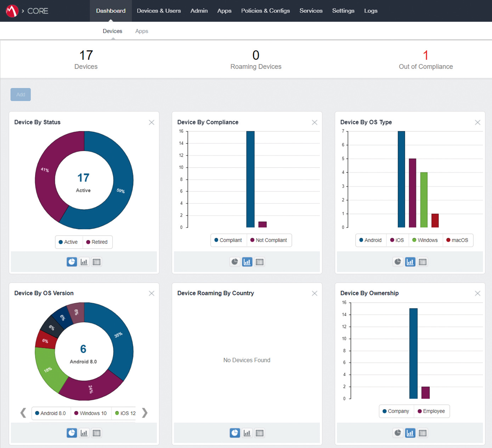Close the Device By Status widget
Viewport: 492px width, 448px height.
[152, 122]
